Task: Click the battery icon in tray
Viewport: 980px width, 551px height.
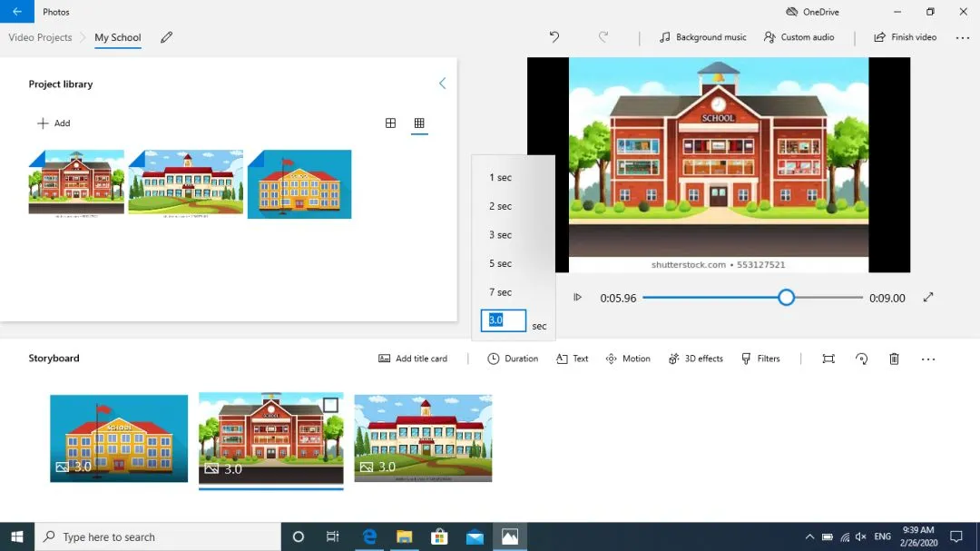Action: point(827,536)
